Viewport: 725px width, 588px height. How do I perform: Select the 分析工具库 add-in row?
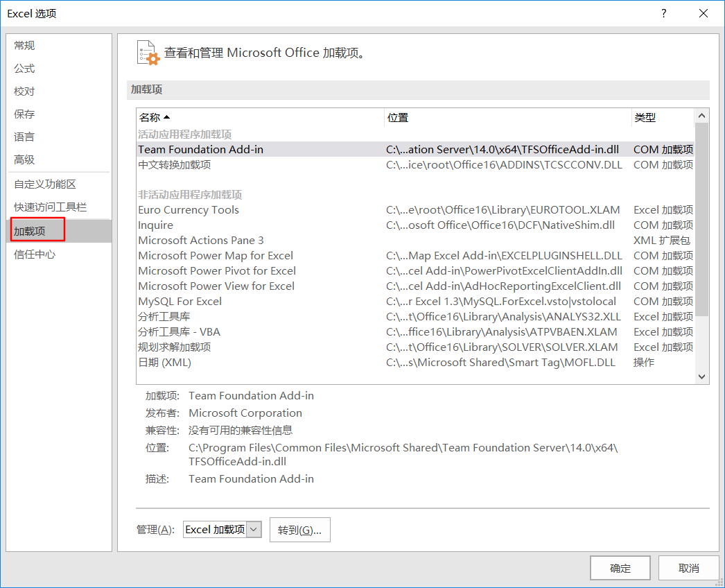(x=416, y=316)
